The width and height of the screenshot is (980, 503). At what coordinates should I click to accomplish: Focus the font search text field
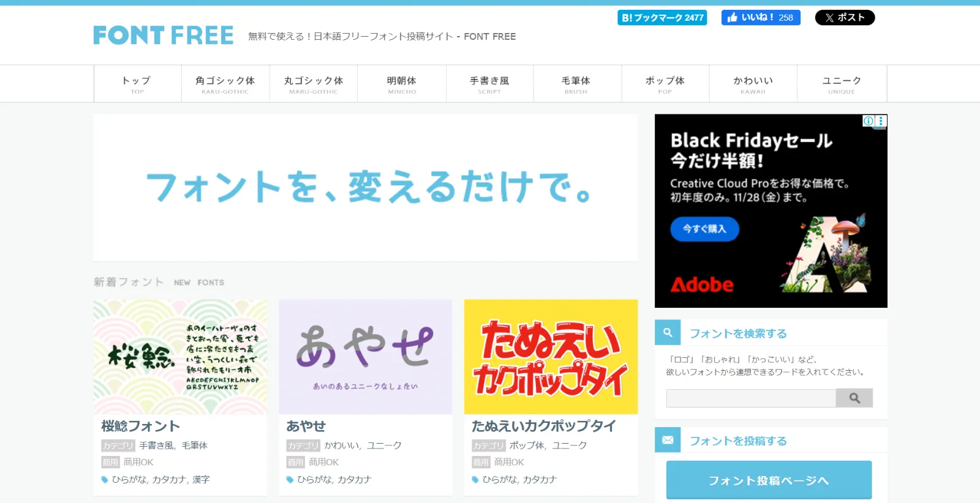pyautogui.click(x=751, y=398)
